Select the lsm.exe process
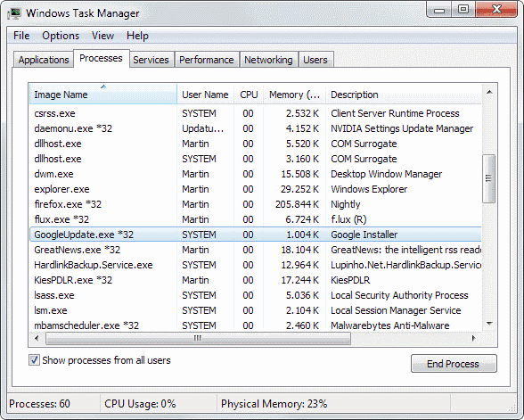 pos(256,310)
